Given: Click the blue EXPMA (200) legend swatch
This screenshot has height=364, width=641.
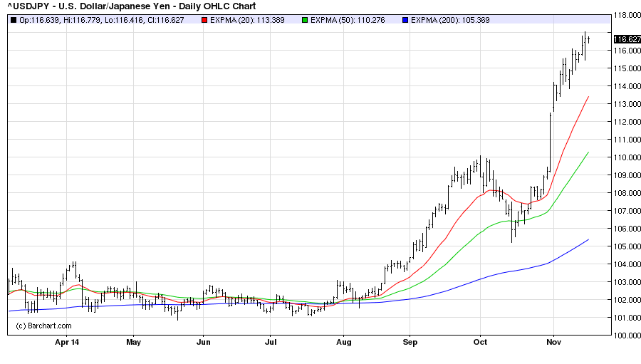Looking at the screenshot, I should tap(405, 20).
